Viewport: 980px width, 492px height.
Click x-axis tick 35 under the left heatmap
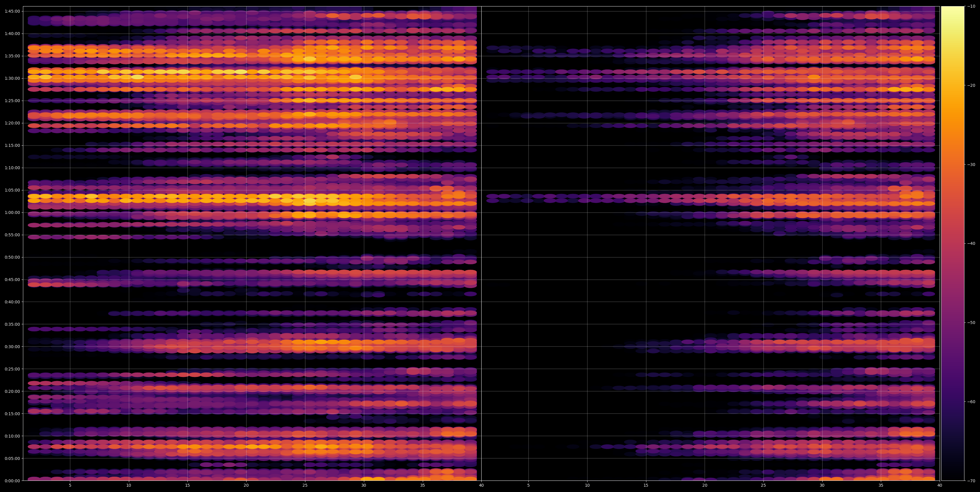point(423,485)
